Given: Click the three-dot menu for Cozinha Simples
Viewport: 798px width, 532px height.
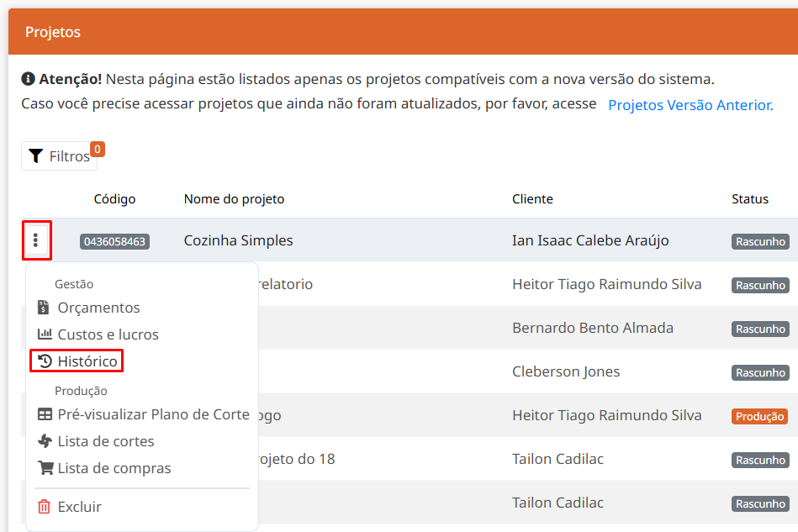Looking at the screenshot, I should (x=35, y=241).
